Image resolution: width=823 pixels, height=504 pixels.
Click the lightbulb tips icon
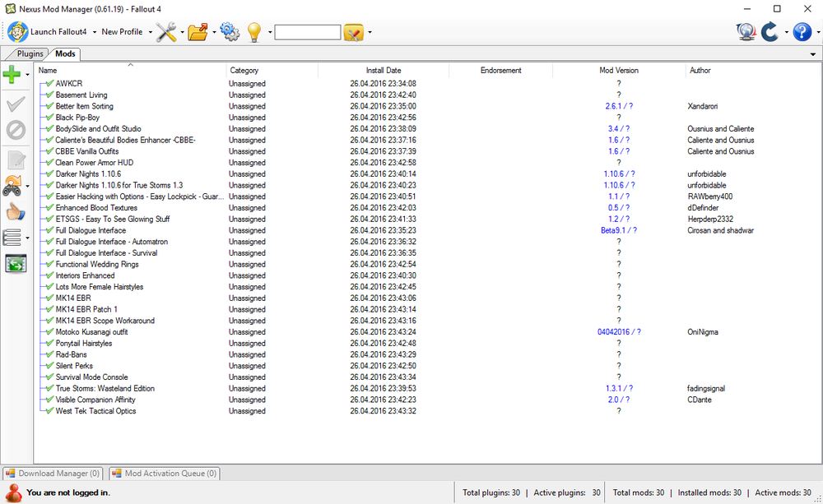pos(254,32)
